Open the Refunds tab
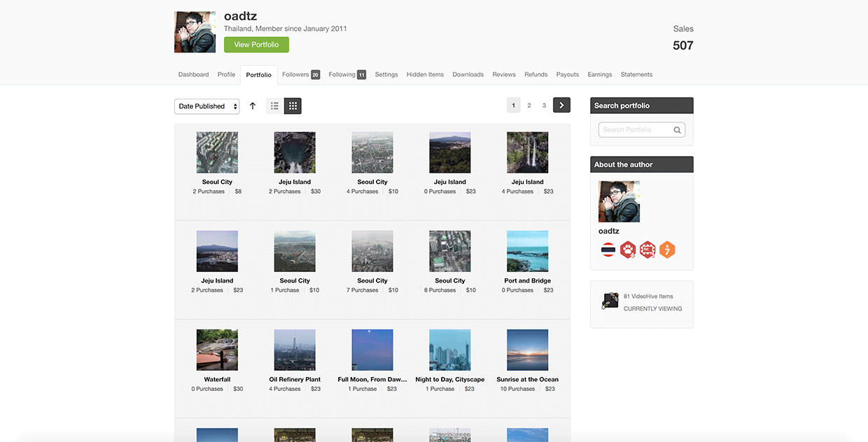This screenshot has width=868, height=442. [x=536, y=74]
